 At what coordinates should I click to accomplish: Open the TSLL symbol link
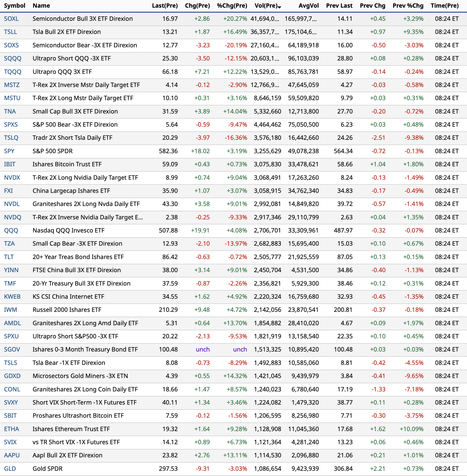click(x=11, y=32)
